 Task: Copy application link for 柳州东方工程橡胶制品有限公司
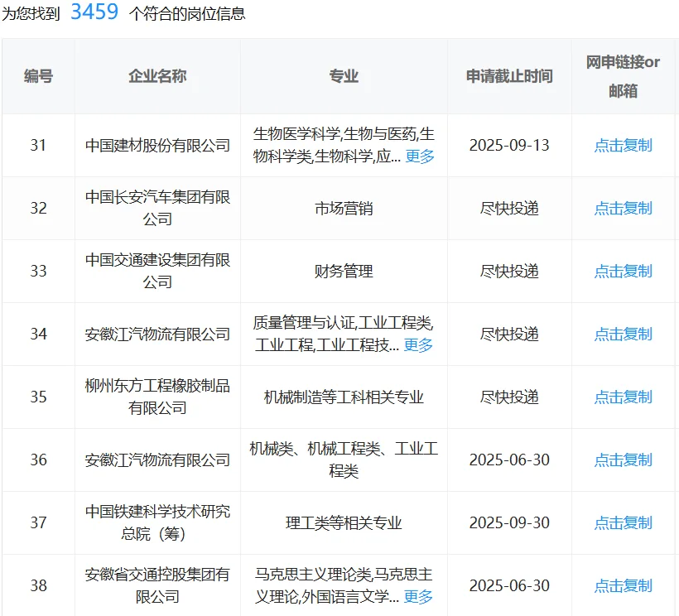[x=623, y=397]
